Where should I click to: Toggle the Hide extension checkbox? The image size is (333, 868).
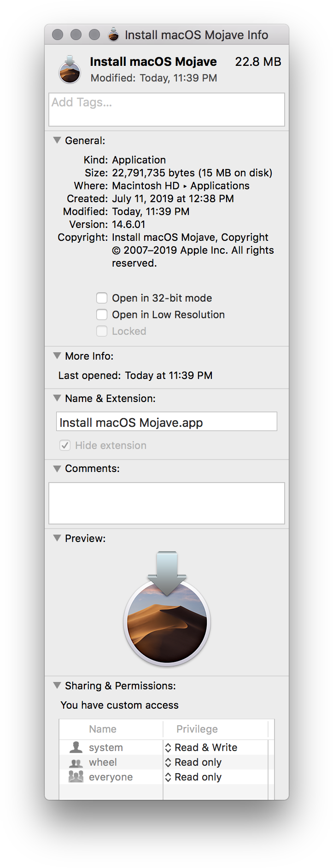[x=65, y=445]
